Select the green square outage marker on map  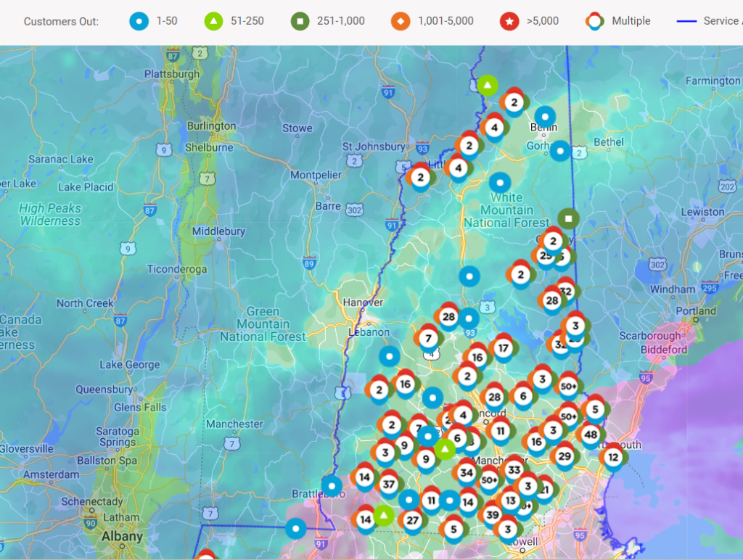568,218
